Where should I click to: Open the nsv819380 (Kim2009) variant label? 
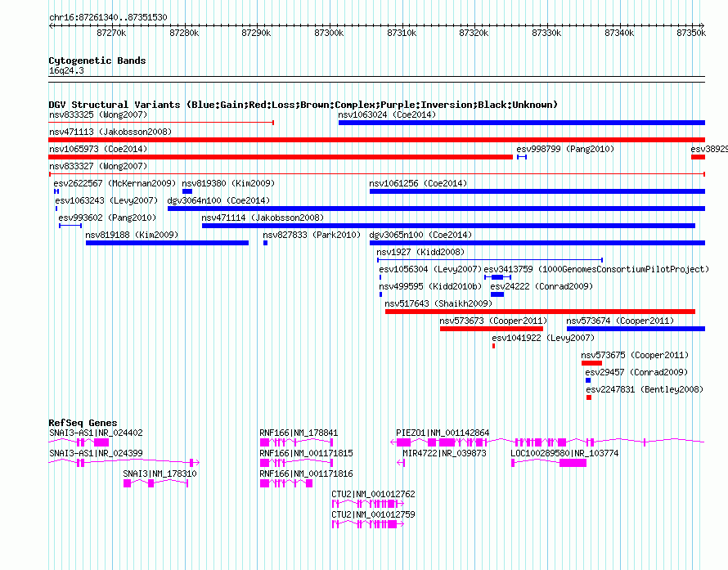[x=228, y=183]
